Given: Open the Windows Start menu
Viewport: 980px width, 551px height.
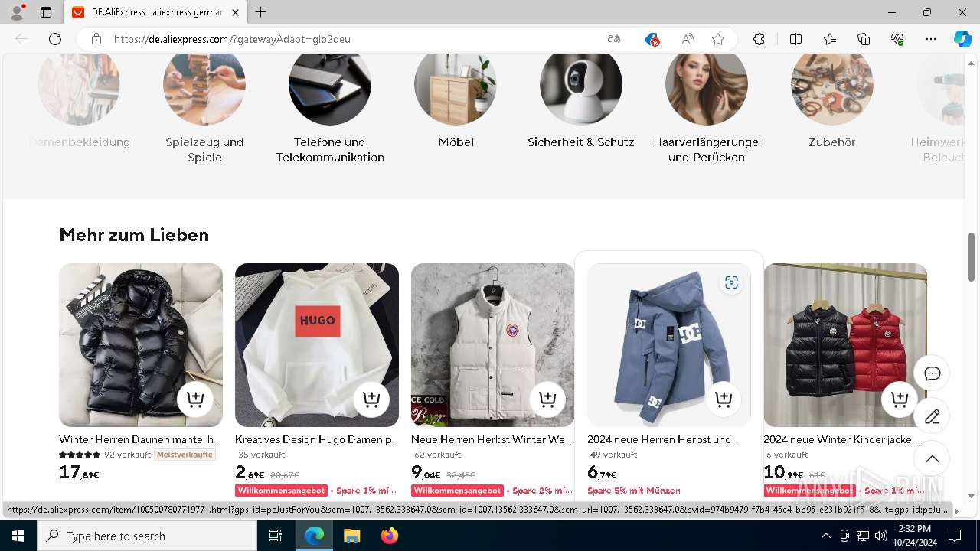Looking at the screenshot, I should [x=18, y=536].
